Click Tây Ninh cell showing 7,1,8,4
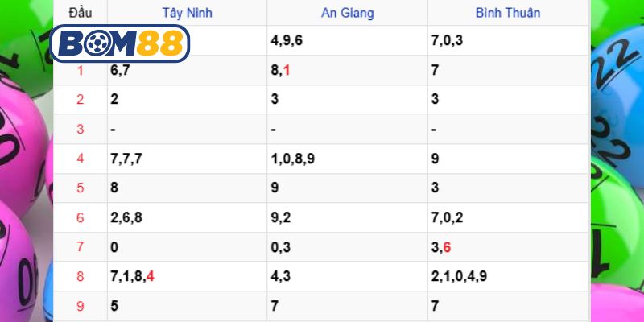 pos(132,277)
